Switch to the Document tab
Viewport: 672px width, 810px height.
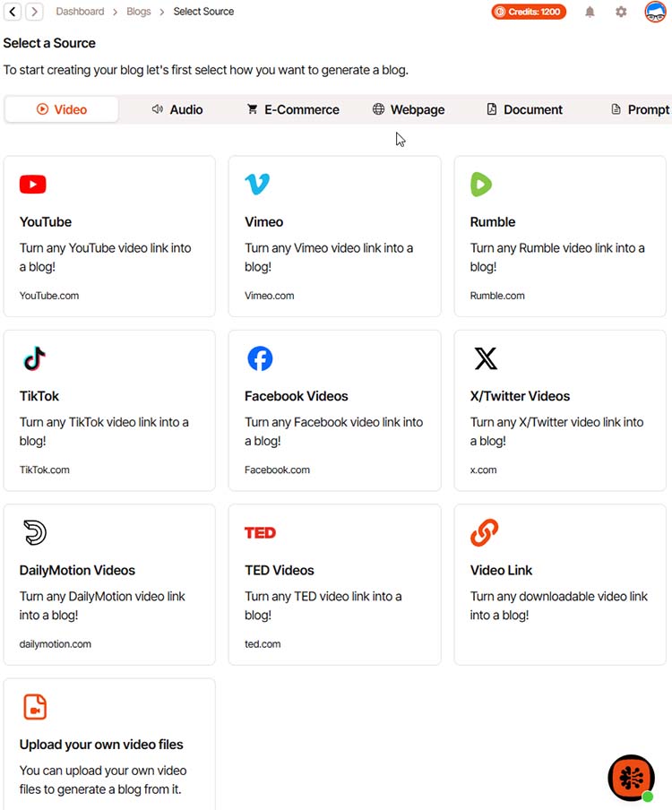pos(524,109)
